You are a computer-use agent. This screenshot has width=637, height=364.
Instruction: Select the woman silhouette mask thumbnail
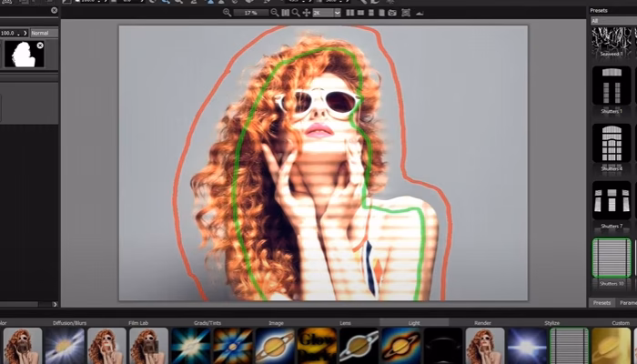point(24,55)
